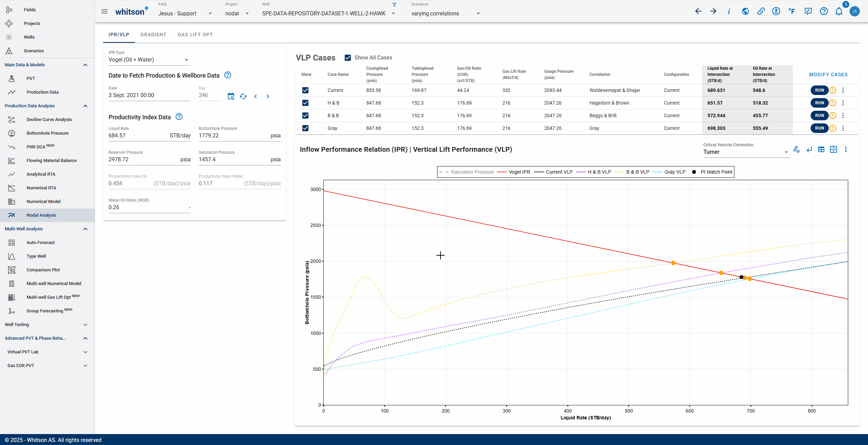The height and width of the screenshot is (445, 868).
Task: Open notifications bell icon
Action: coord(839,11)
